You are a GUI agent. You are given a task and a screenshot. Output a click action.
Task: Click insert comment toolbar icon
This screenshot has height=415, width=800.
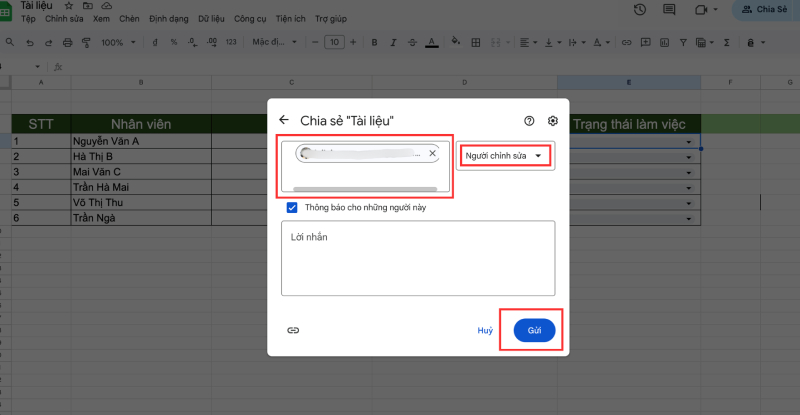(645, 43)
